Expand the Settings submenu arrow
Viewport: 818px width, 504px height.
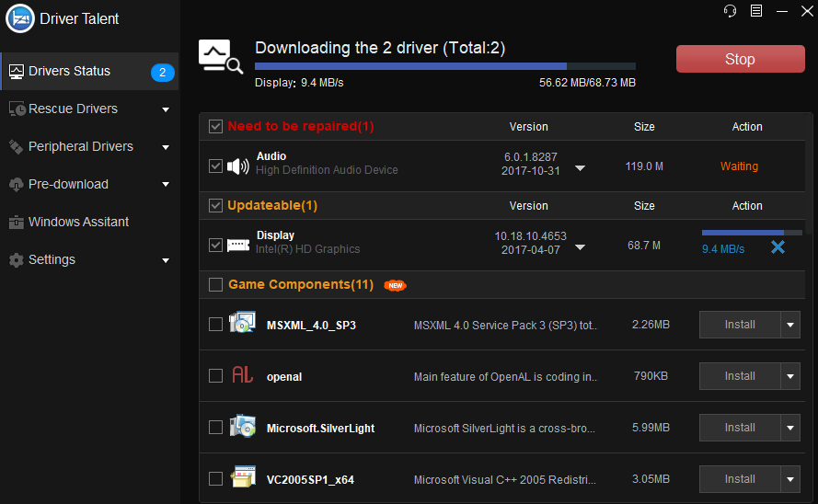[166, 260]
